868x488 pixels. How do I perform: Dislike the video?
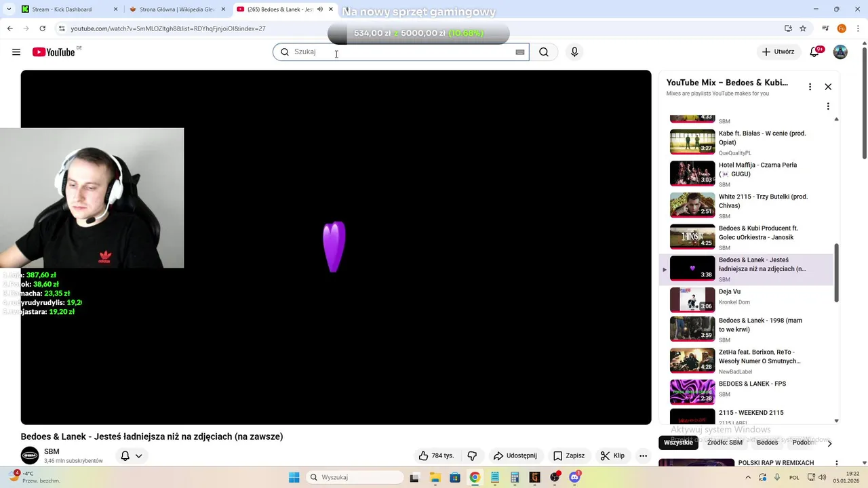pos(473,456)
